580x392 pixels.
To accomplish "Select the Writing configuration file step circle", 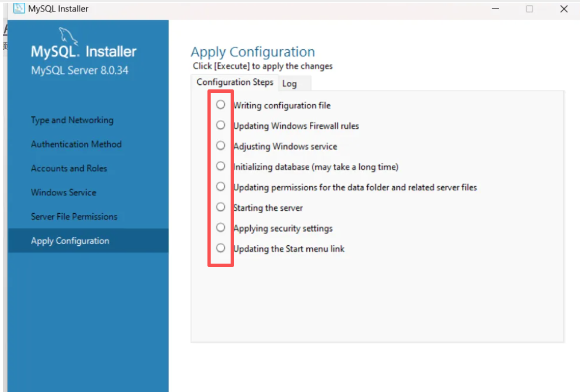I will (220, 104).
